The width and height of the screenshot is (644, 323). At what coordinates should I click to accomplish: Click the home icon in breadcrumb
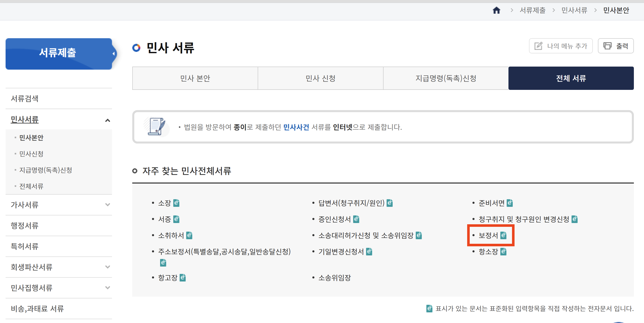coord(496,10)
